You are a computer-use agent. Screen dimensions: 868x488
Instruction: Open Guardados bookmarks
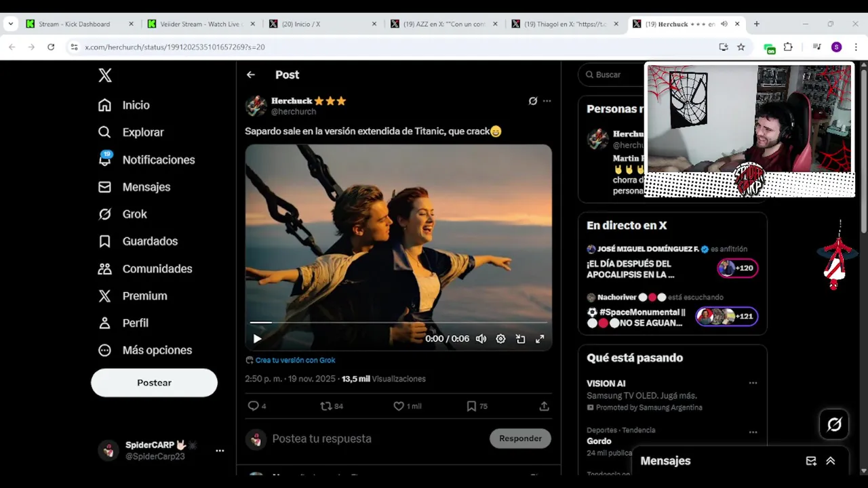pyautogui.click(x=138, y=241)
